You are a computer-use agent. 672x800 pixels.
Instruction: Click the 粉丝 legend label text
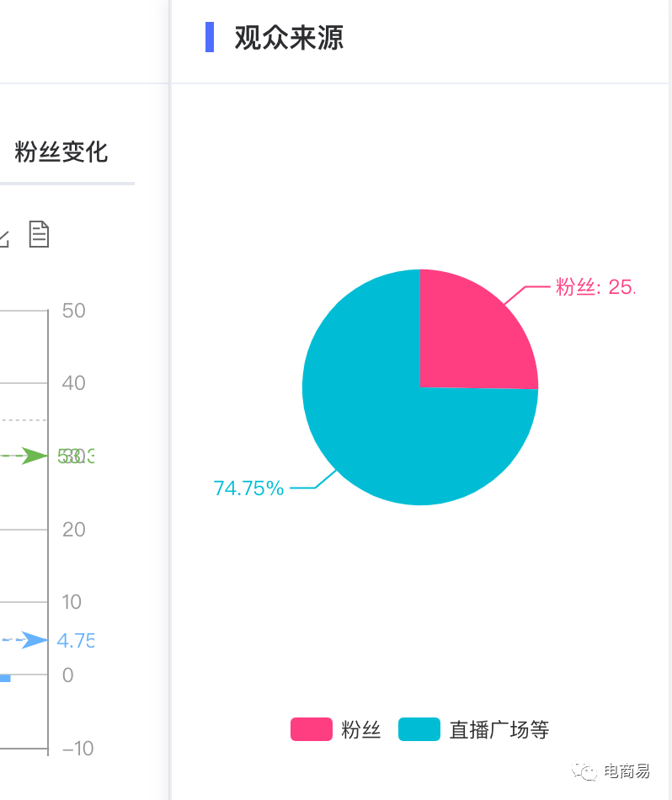tap(362, 730)
